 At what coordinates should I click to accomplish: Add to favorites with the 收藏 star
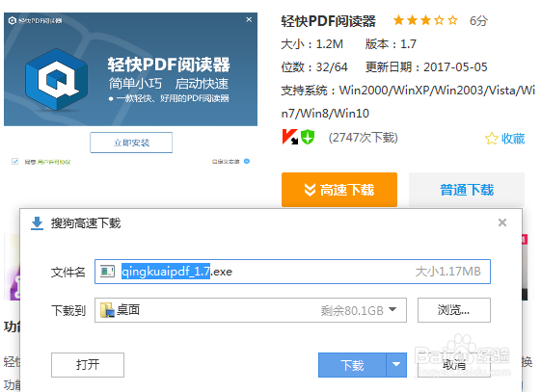pos(504,139)
